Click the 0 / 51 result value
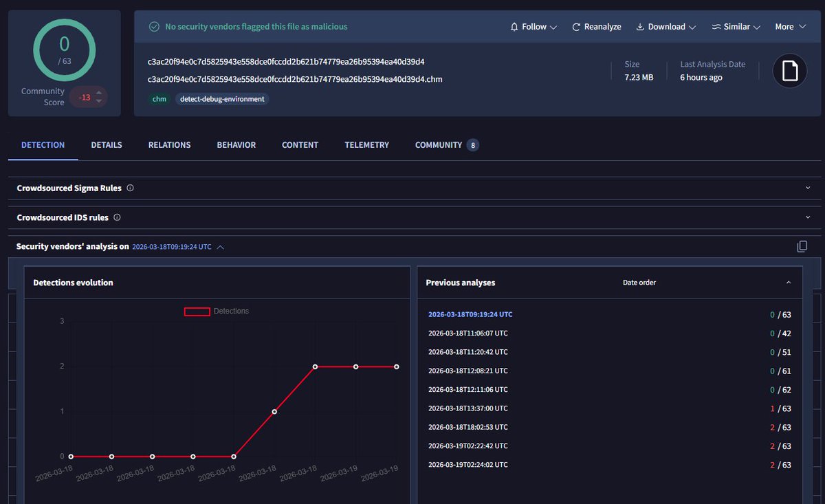 [780, 352]
